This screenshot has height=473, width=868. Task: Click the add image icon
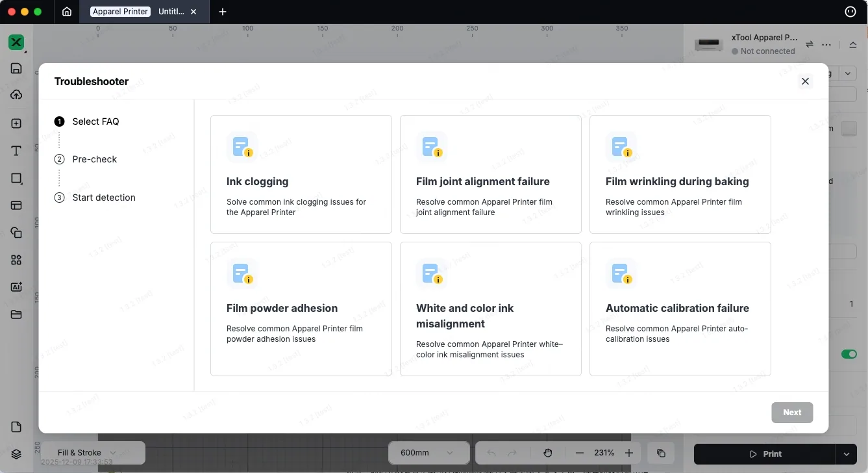point(16,123)
